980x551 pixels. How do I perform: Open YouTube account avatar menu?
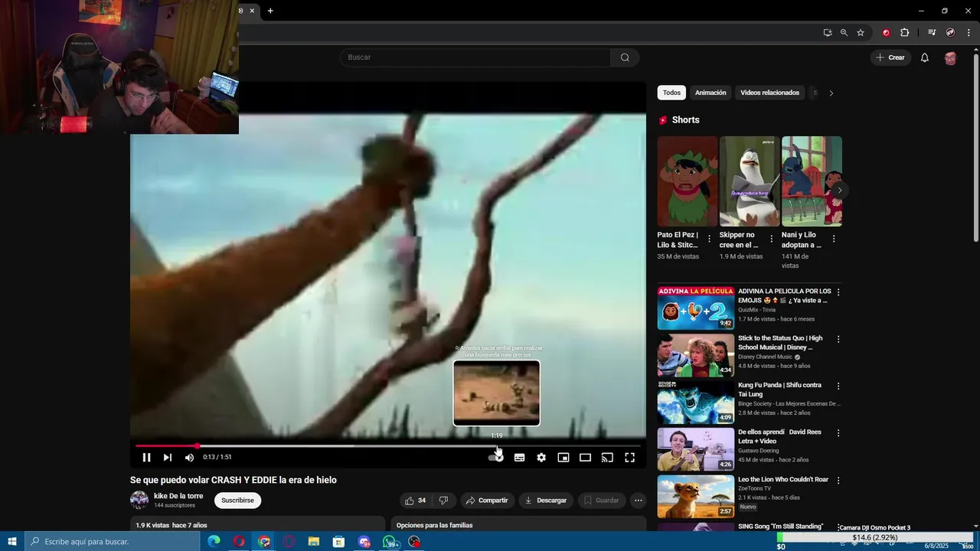[x=950, y=58]
